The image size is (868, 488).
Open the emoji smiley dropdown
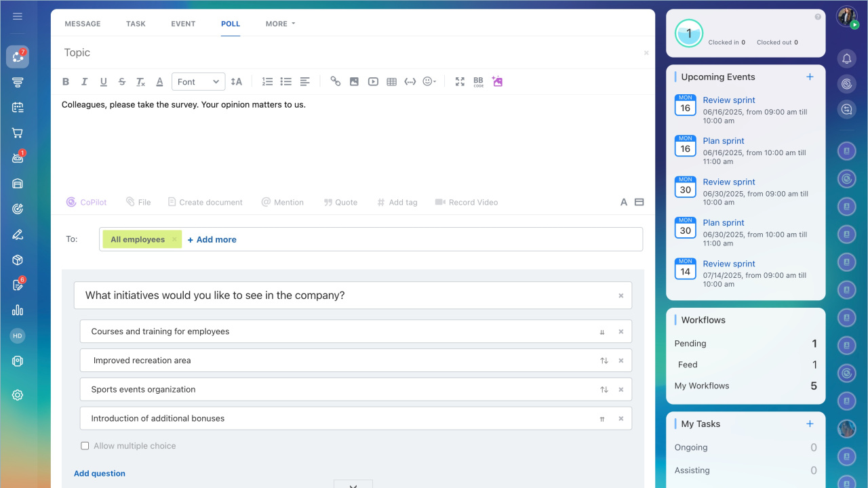click(429, 81)
